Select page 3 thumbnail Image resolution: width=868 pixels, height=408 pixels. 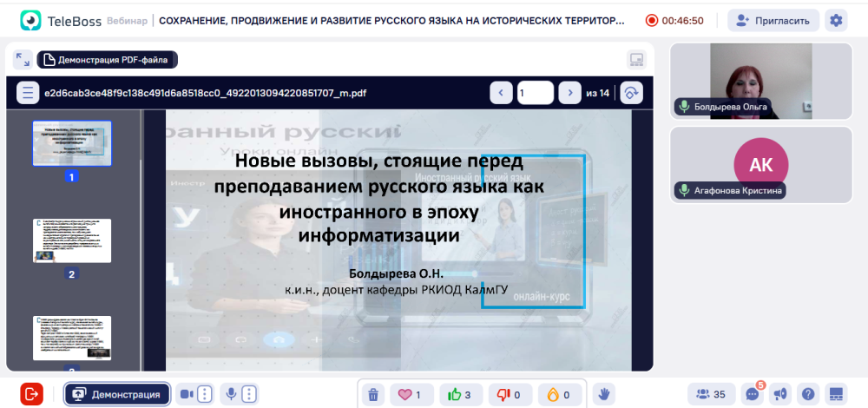tap(72, 339)
